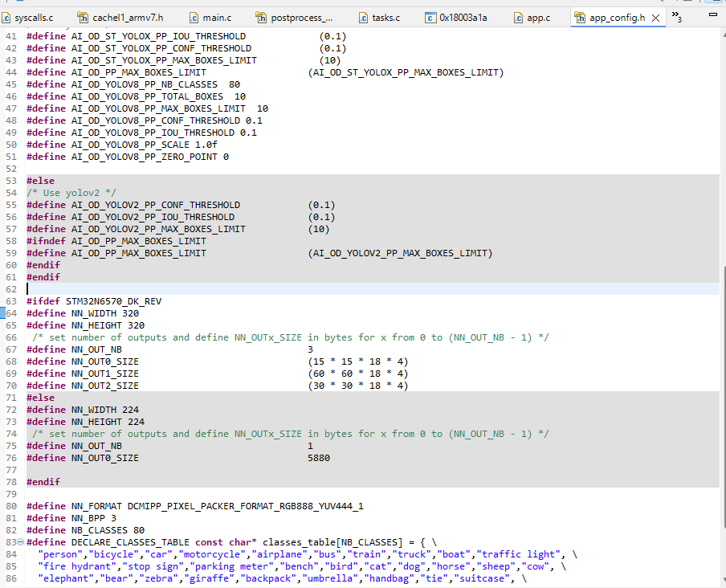Click the app.c file icon
The height and width of the screenshot is (588, 726).
click(x=519, y=18)
